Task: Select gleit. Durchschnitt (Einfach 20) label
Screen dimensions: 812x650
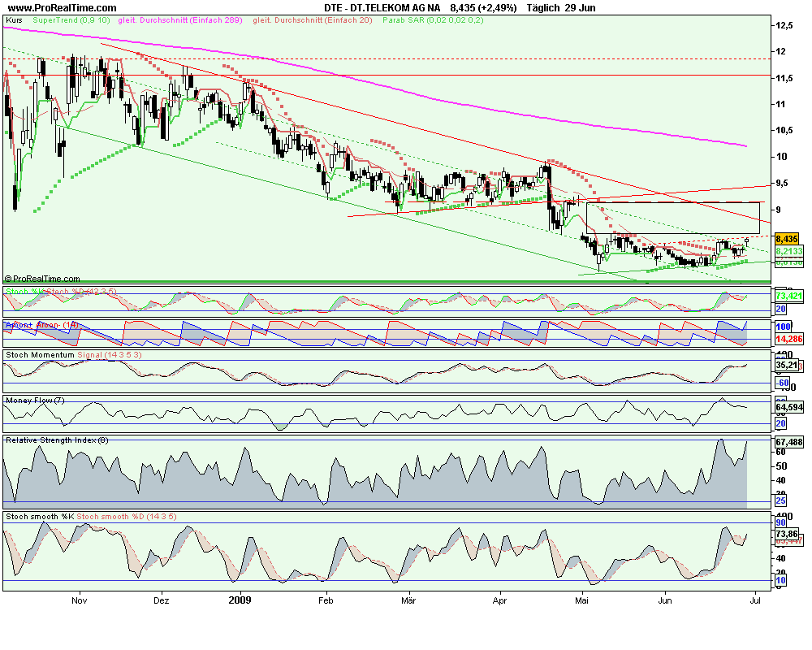Action: click(x=313, y=20)
